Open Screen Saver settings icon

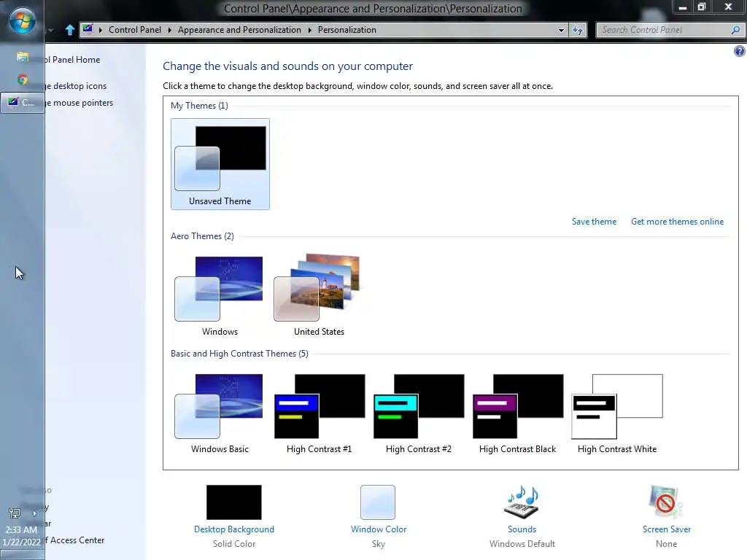click(x=665, y=502)
